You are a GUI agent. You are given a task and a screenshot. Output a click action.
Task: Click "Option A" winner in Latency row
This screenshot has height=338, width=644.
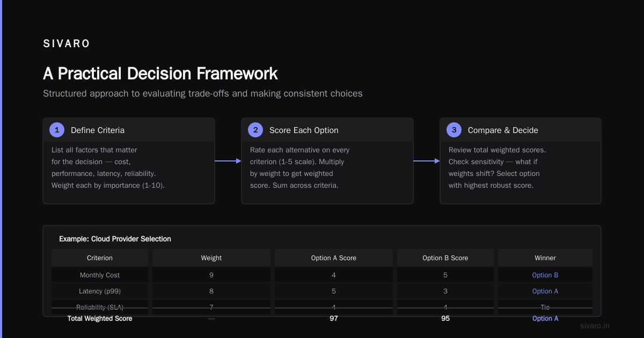click(x=545, y=291)
